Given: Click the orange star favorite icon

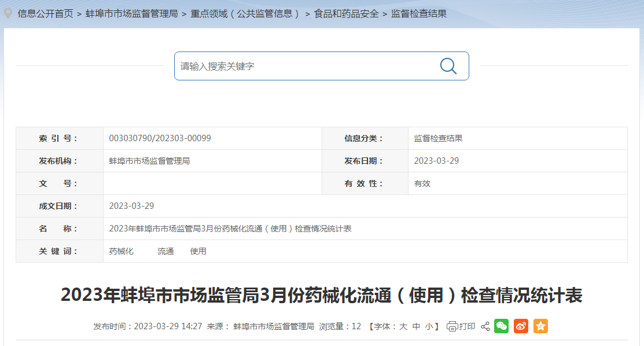Looking at the screenshot, I should [540, 326].
